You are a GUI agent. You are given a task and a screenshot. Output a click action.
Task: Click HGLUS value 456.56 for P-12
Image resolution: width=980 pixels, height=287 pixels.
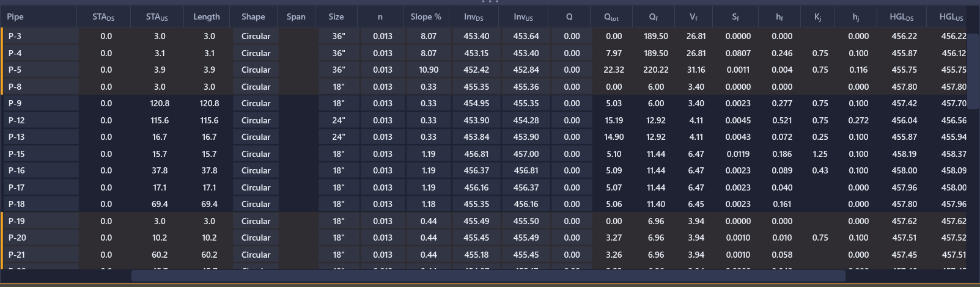pos(954,120)
